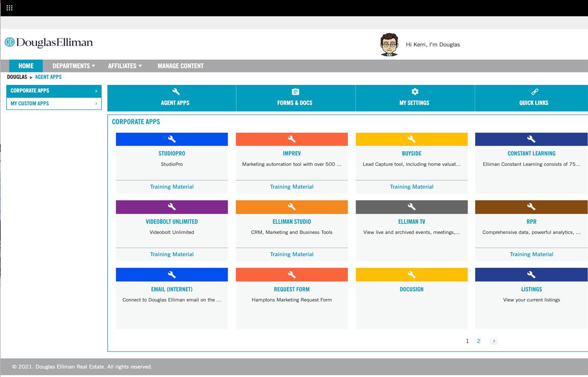The image size is (588, 377).
Task: Open the Email (Internet) app title
Action: (x=172, y=289)
